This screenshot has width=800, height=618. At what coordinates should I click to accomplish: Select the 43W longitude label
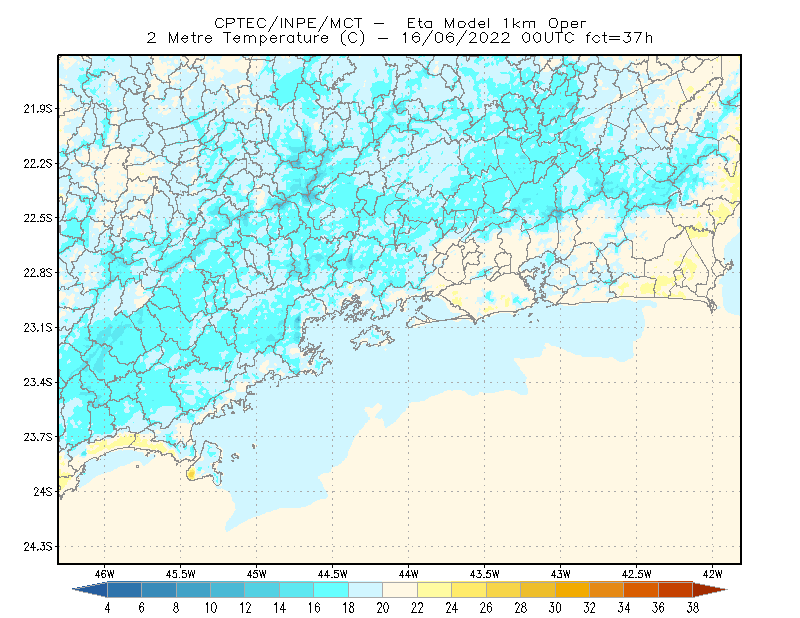click(561, 574)
